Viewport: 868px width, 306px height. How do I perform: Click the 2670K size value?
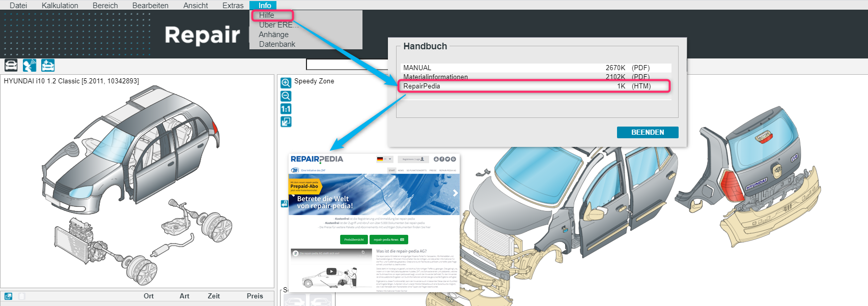click(x=615, y=68)
